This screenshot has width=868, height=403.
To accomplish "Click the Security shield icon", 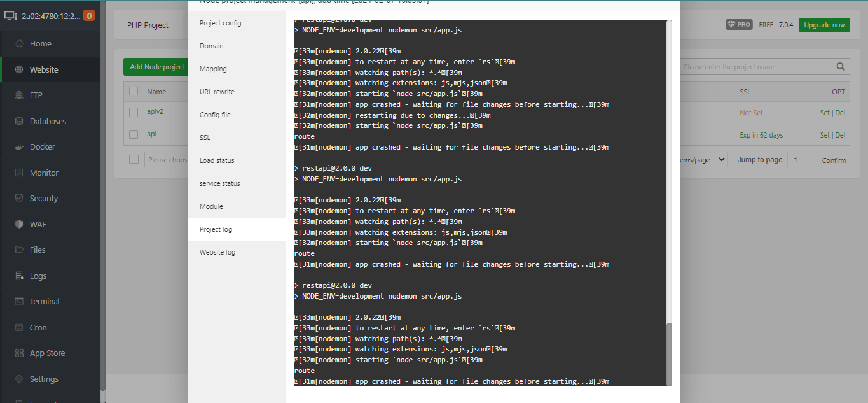I will tap(18, 199).
